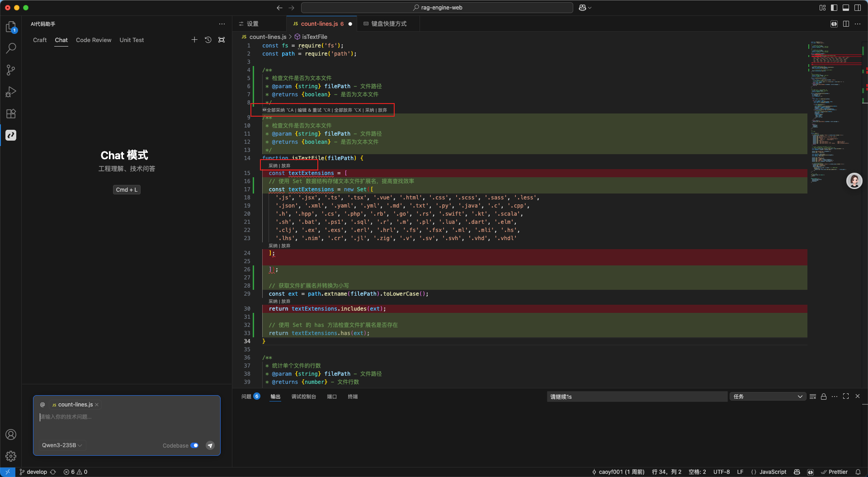
Task: Clear the output with the clear icon
Action: click(812, 397)
